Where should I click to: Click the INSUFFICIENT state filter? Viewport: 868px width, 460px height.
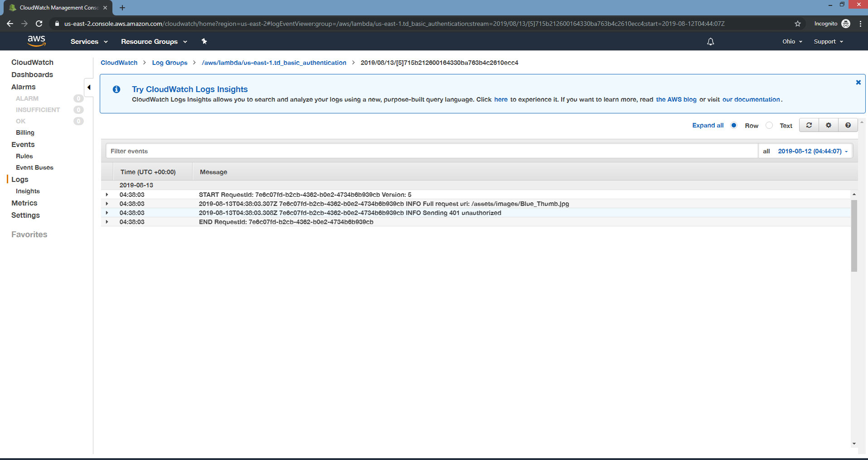click(x=38, y=110)
